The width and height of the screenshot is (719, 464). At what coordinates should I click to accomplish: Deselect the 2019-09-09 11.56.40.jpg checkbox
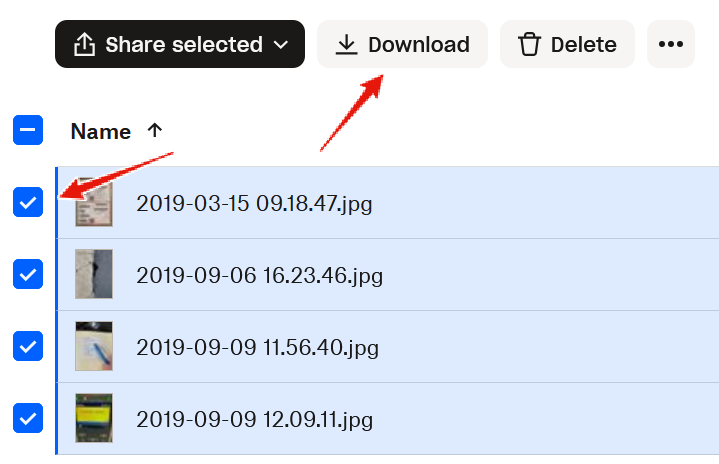[28, 346]
